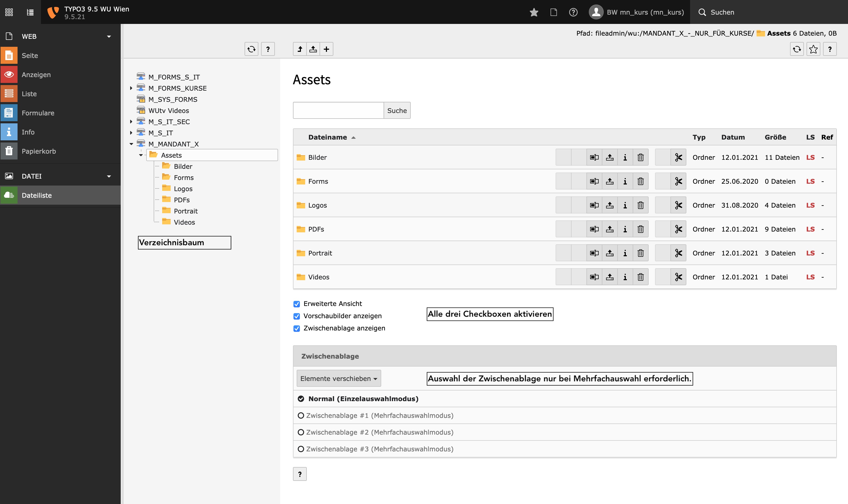Expand M_S_IT_SEC tree node
This screenshot has height=504, width=848.
[131, 121]
